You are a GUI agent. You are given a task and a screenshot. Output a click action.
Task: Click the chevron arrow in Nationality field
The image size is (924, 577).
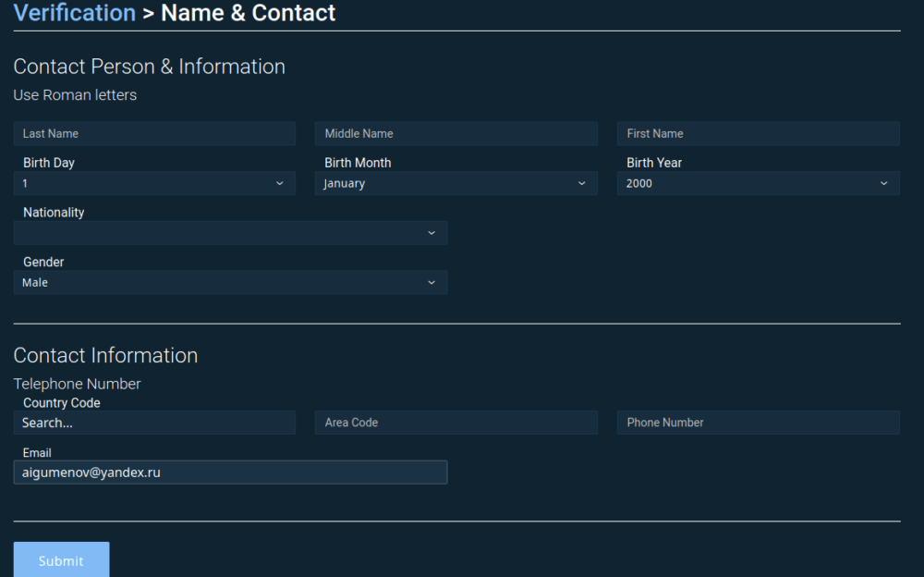(431, 233)
